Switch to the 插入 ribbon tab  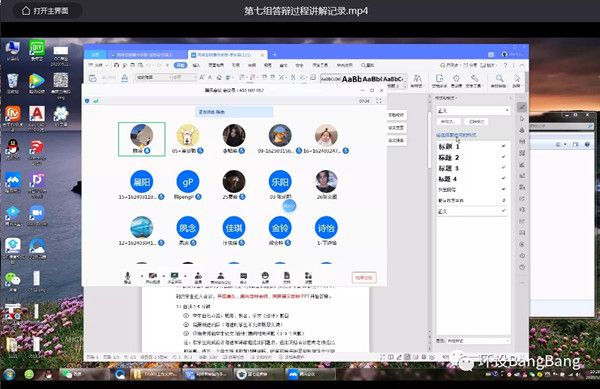(196, 65)
